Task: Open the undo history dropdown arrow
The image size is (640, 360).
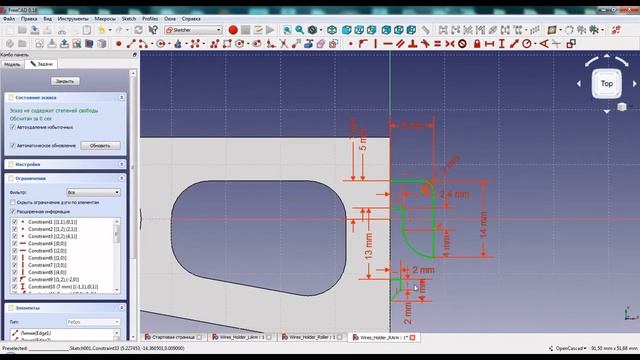Action: point(110,30)
